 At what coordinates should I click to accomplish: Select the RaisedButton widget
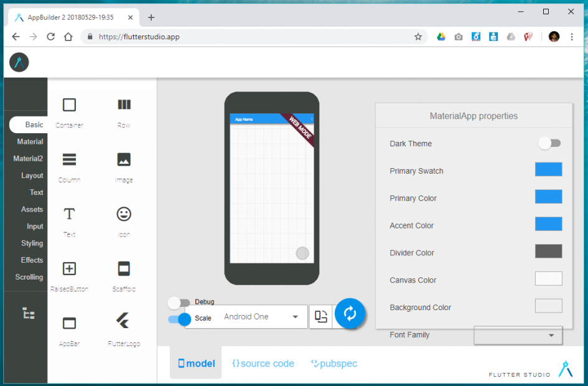point(68,268)
